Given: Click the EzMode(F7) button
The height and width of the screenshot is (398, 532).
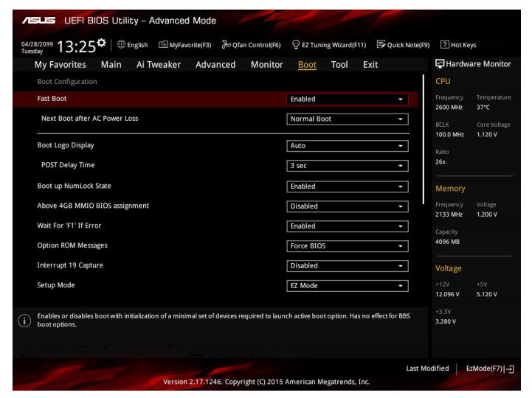Looking at the screenshot, I should 490,369.
